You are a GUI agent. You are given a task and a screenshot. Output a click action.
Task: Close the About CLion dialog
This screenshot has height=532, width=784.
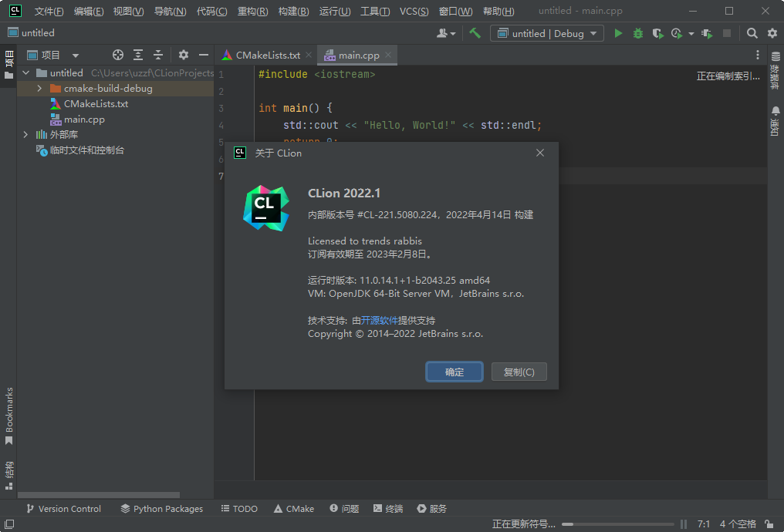point(540,153)
